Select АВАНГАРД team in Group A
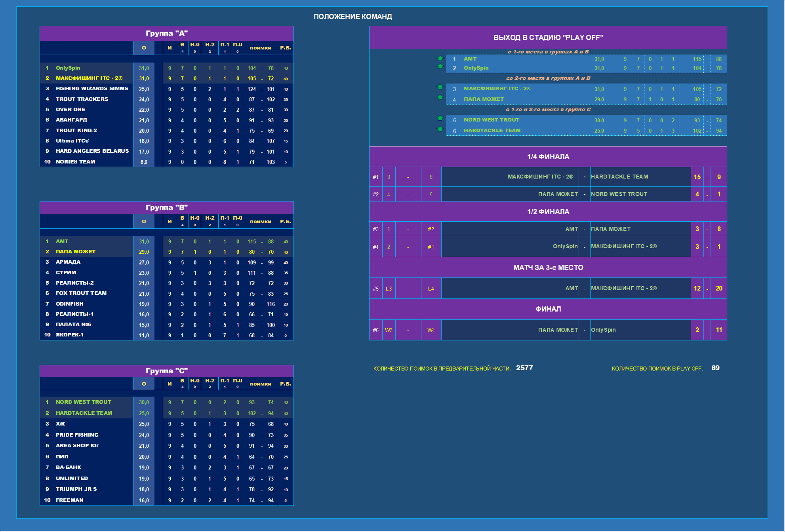Image resolution: width=785 pixels, height=532 pixels. pyautogui.click(x=71, y=120)
